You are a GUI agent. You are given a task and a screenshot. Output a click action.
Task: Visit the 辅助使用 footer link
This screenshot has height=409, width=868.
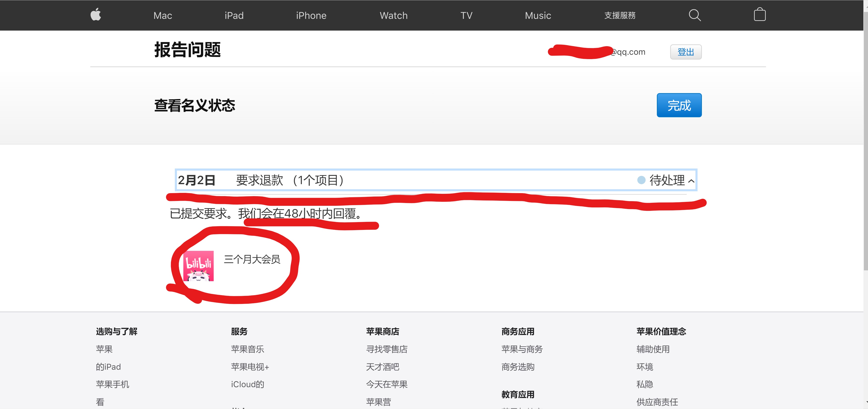click(653, 349)
